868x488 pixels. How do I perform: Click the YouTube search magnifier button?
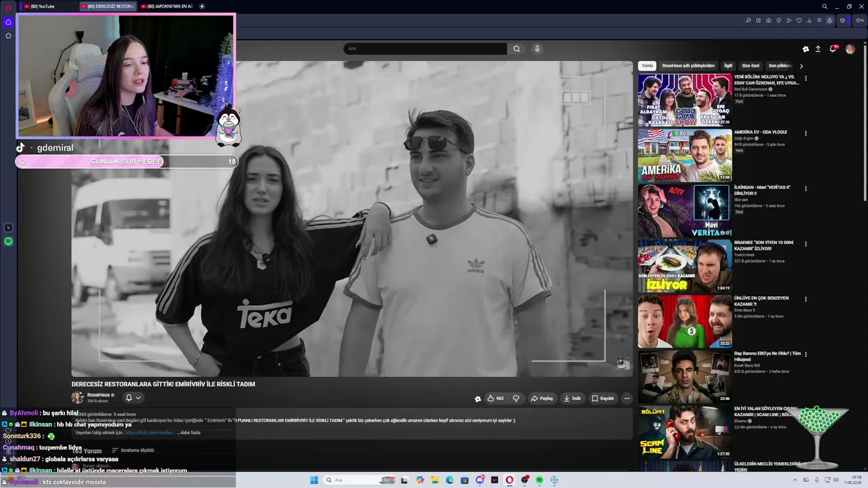pyautogui.click(x=517, y=49)
